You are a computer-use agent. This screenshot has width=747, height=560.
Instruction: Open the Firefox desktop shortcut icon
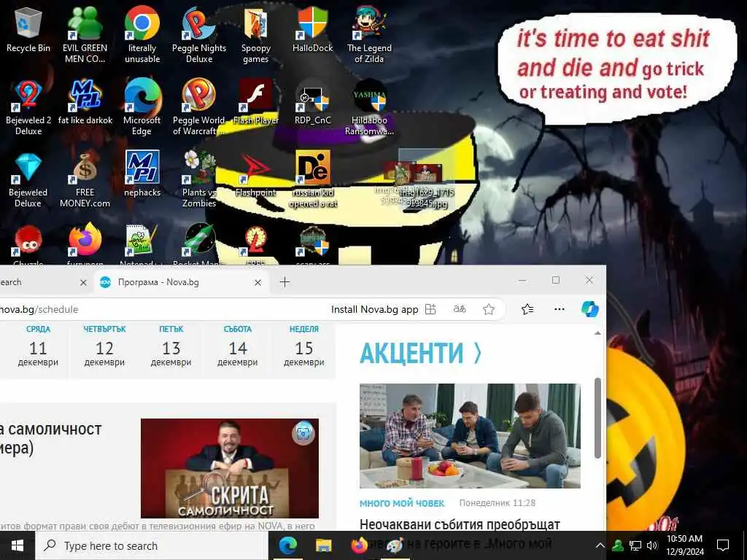tap(85, 245)
